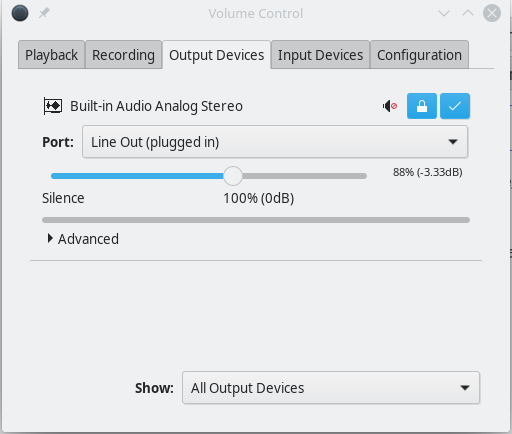Open the Port dropdown menu
This screenshot has height=434, width=512.
(275, 142)
